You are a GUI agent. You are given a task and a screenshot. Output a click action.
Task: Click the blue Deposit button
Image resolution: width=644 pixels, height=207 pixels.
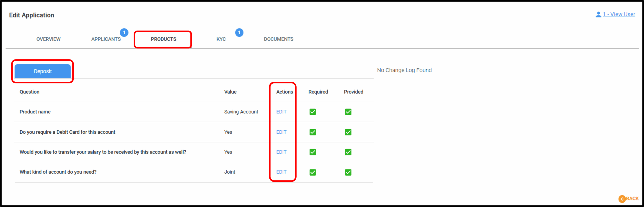tap(43, 71)
